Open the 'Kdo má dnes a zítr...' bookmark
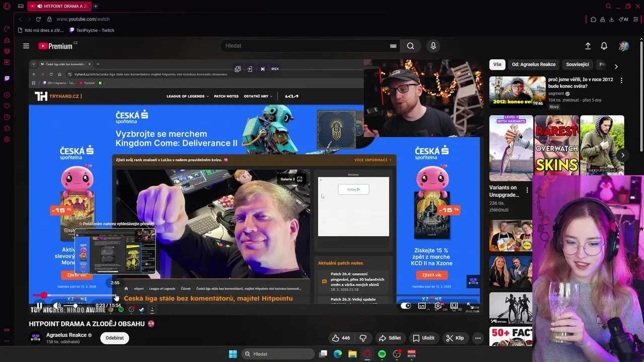Viewport: 644px width, 362px height. [40, 30]
